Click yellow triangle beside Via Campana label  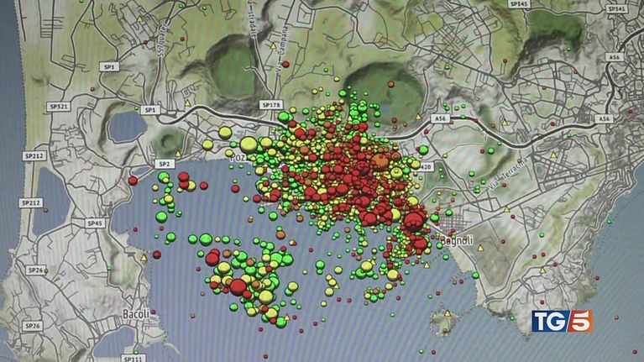(x=272, y=44)
